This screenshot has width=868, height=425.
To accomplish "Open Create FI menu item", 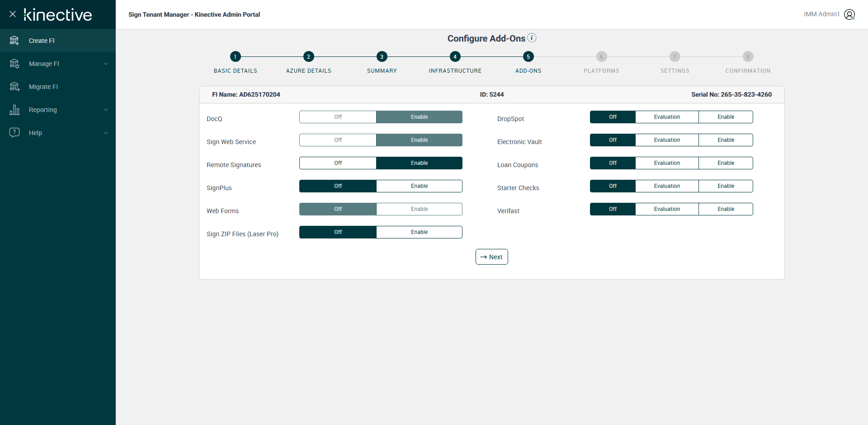I will (58, 41).
